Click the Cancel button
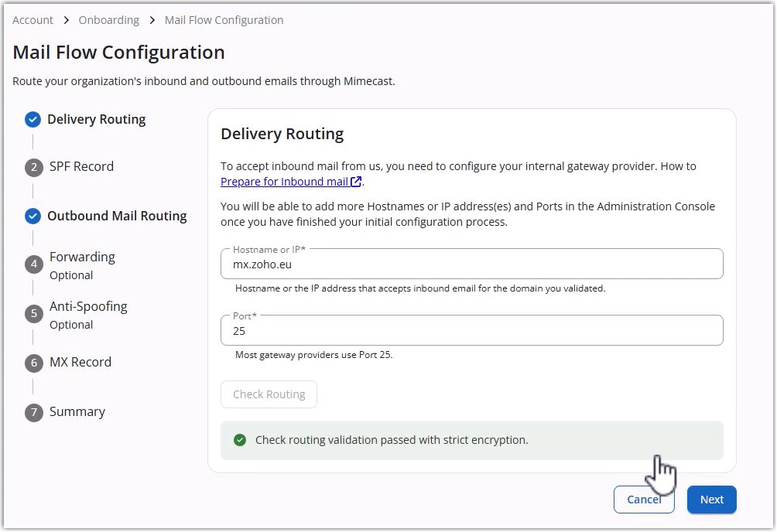The height and width of the screenshot is (532, 777). point(644,500)
